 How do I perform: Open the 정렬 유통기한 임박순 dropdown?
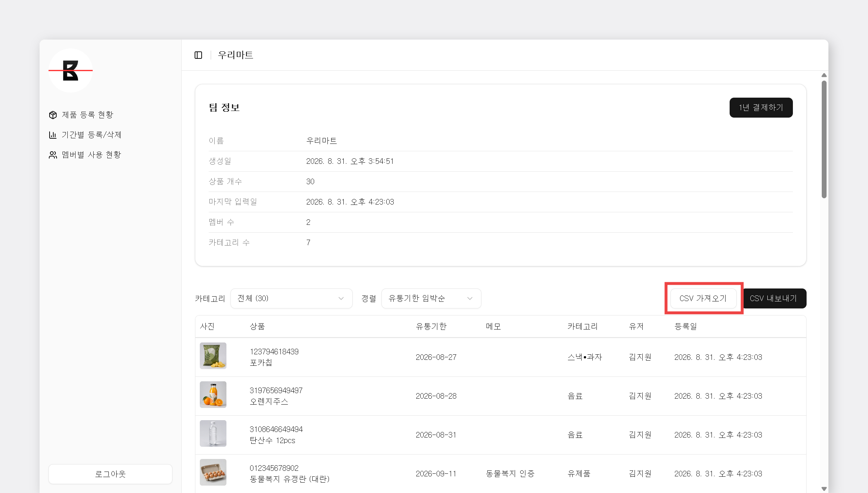point(431,298)
